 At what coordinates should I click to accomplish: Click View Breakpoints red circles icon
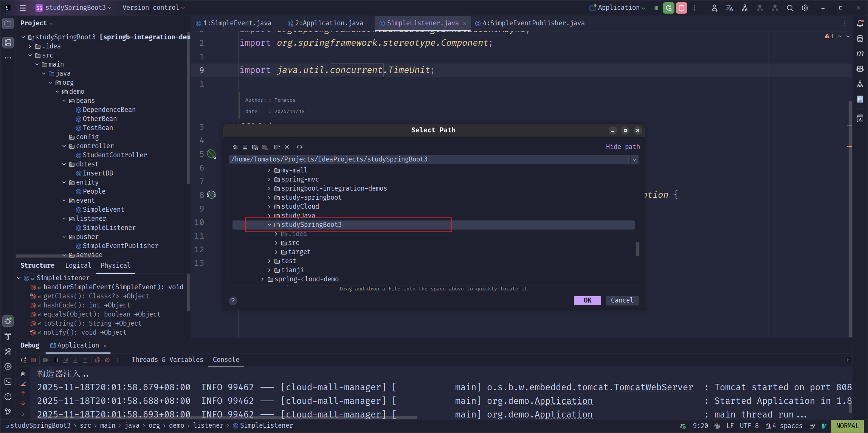click(98, 360)
